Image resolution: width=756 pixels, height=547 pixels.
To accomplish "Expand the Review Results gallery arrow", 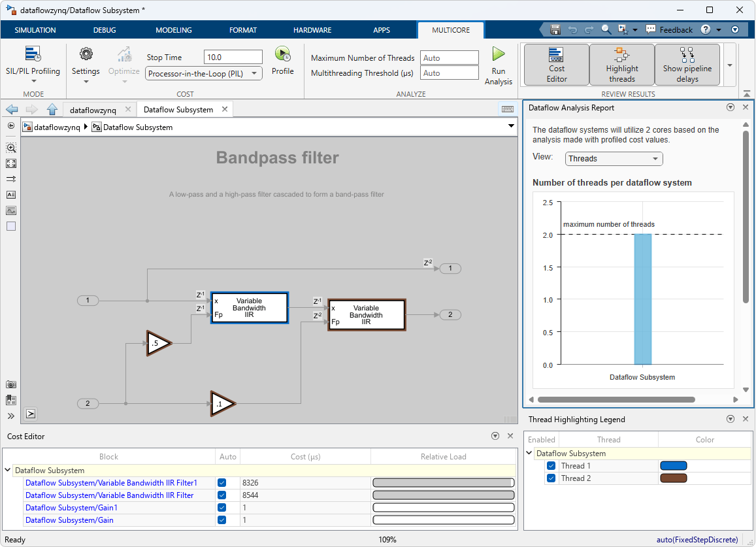I will [x=729, y=65].
